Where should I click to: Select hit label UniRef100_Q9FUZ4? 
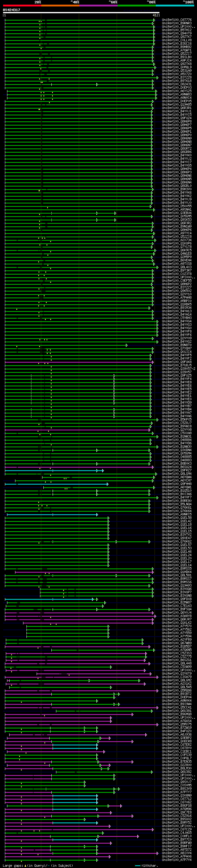pyautogui.click(x=176, y=118)
